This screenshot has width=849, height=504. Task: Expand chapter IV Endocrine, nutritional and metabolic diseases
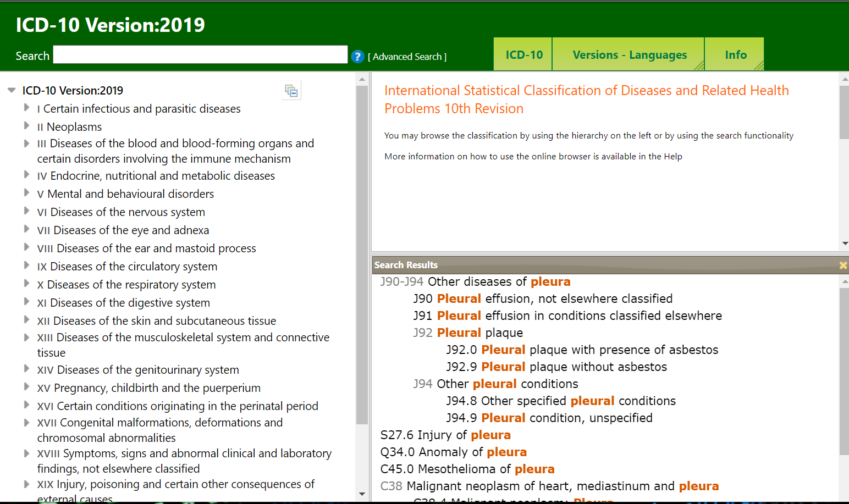[x=26, y=175]
